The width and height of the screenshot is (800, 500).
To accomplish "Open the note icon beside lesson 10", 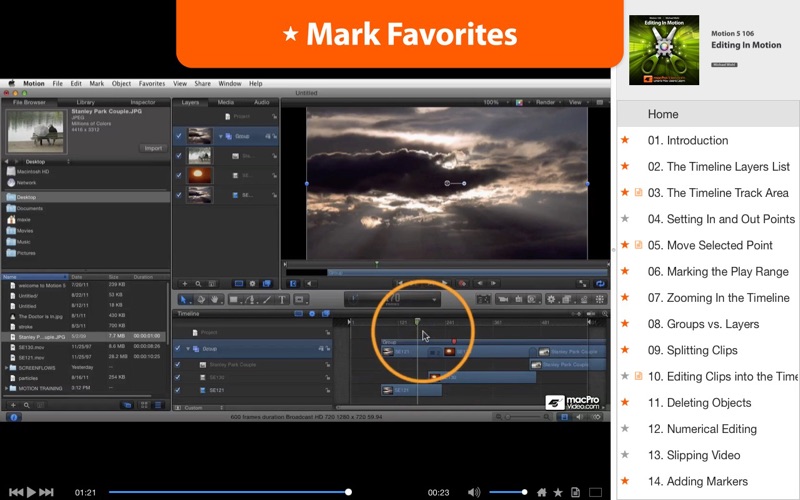I will click(x=638, y=376).
